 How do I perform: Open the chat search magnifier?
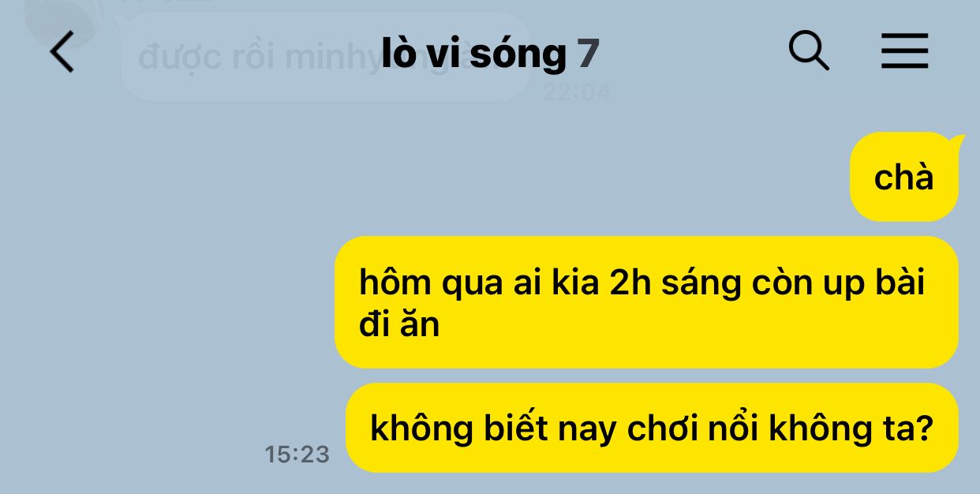coord(809,52)
